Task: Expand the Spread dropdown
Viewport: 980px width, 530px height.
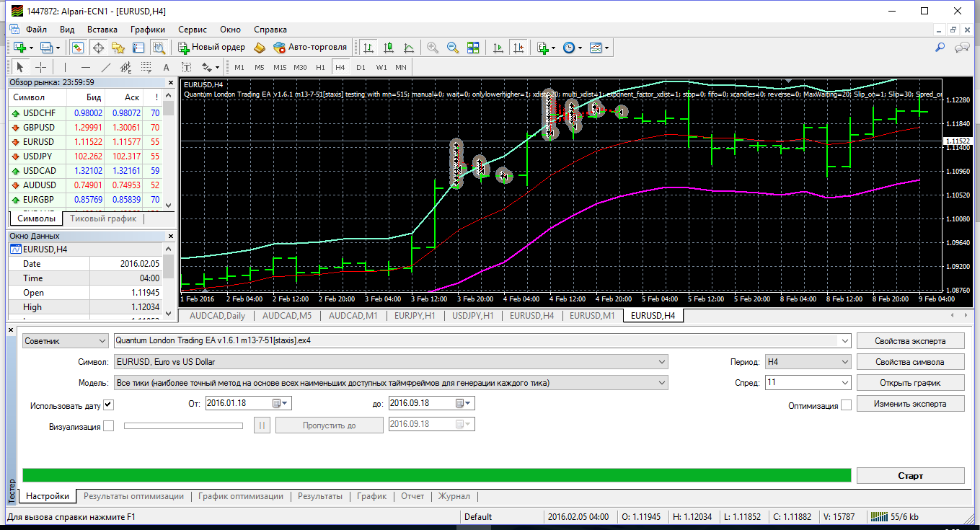Action: point(808,383)
